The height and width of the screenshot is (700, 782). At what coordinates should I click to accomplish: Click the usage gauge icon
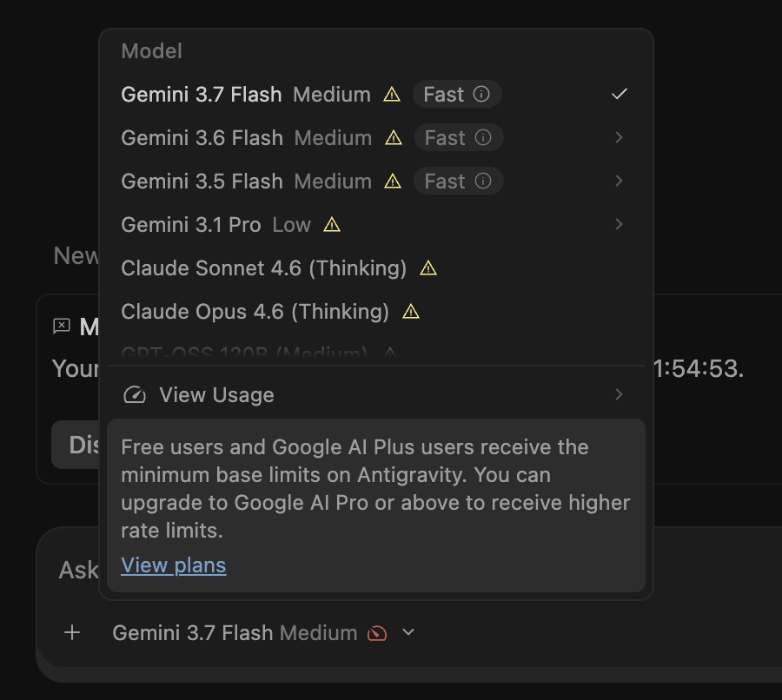pos(135,395)
